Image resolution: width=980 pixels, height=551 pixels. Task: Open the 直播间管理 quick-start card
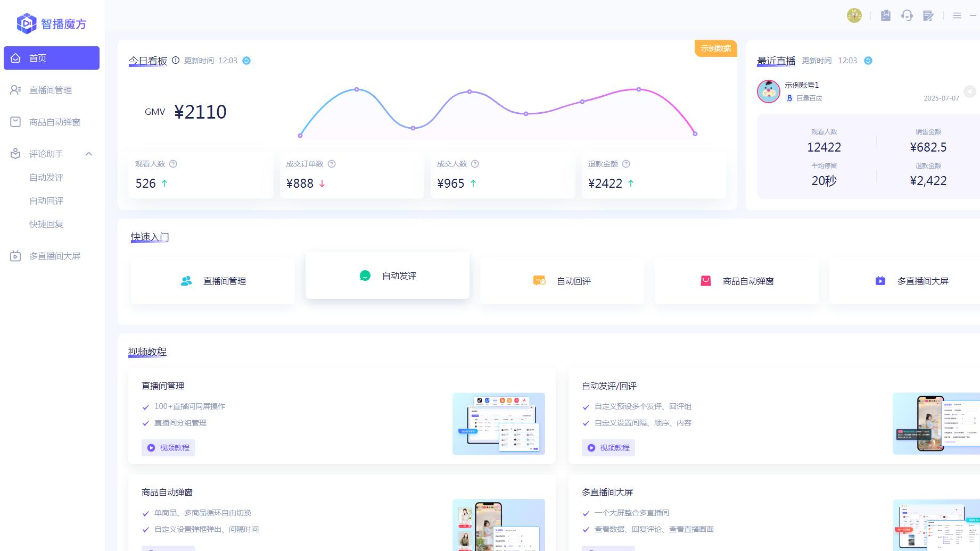click(213, 281)
